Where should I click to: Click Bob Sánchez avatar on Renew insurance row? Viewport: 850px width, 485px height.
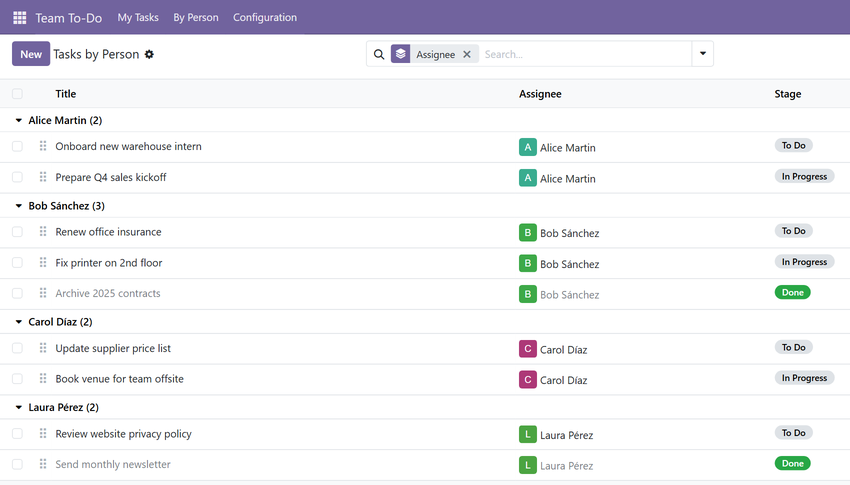tap(527, 232)
